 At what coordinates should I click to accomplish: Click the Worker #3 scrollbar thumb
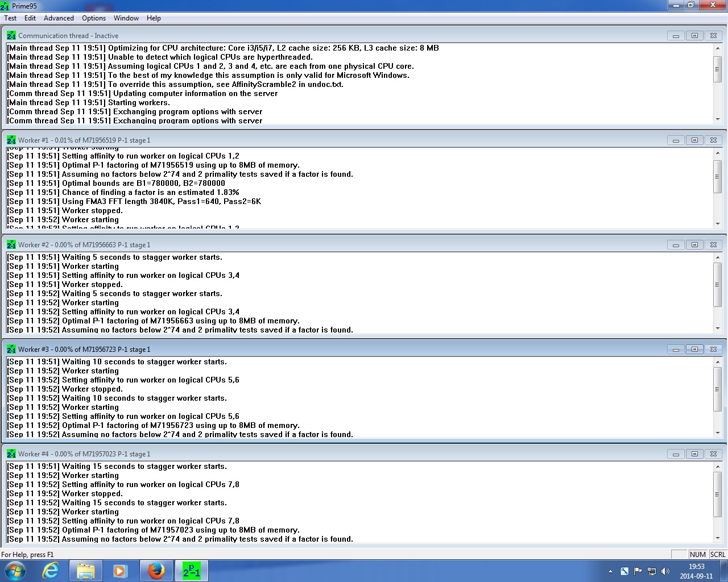718,389
